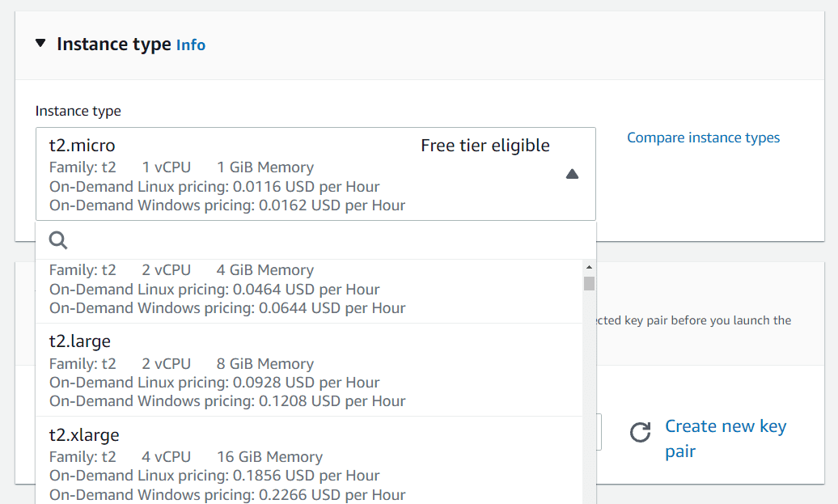Image resolution: width=838 pixels, height=504 pixels.
Task: Open the Compare instance types link
Action: 703,138
